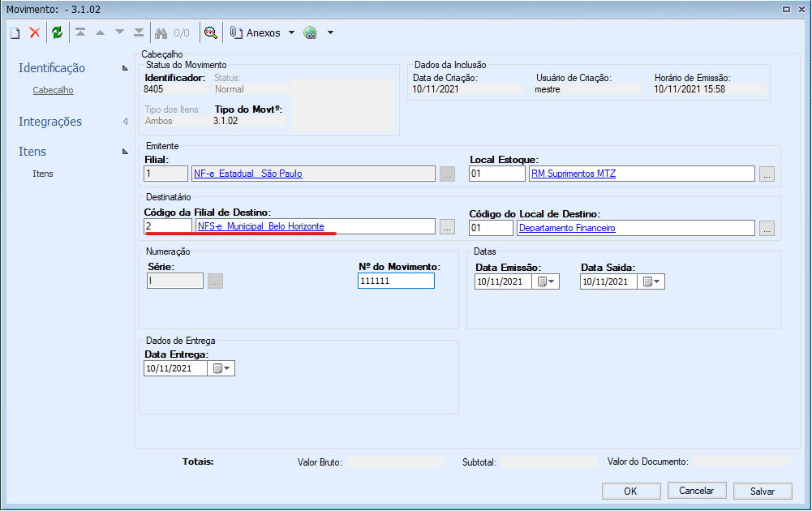Click the Usuário de Criação value mestre
Screen dimensions: 812x511
[x=548, y=89]
